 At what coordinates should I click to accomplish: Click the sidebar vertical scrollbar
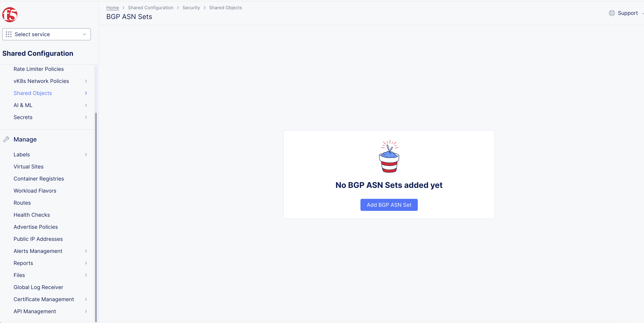coord(96,217)
